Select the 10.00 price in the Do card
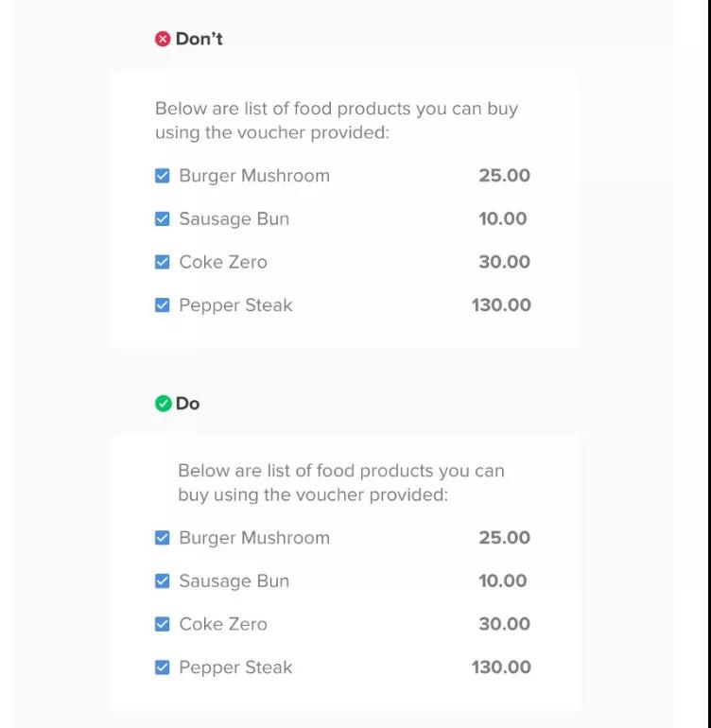 (x=503, y=581)
